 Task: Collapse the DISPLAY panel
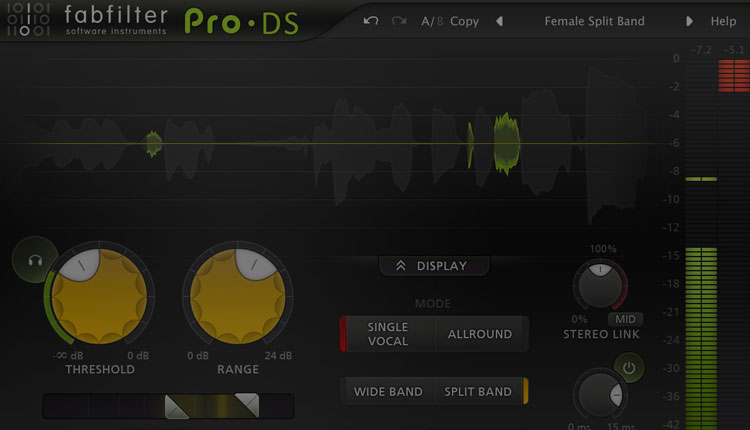[x=434, y=266]
